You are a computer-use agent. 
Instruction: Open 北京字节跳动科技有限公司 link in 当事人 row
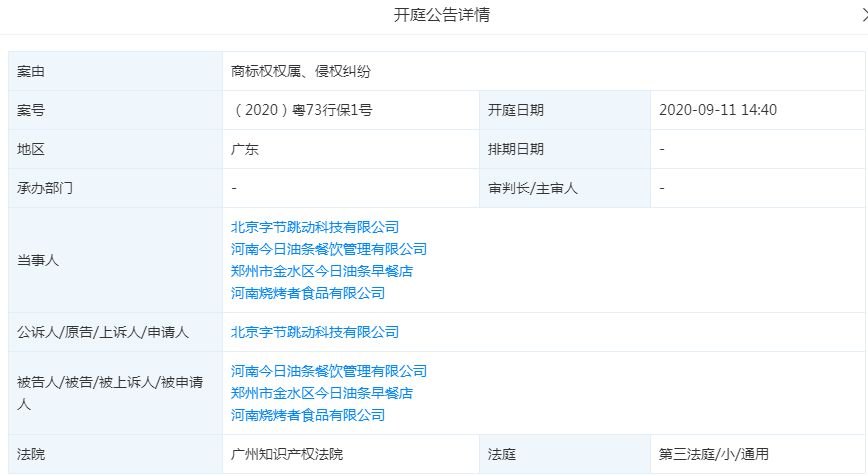[x=314, y=227]
